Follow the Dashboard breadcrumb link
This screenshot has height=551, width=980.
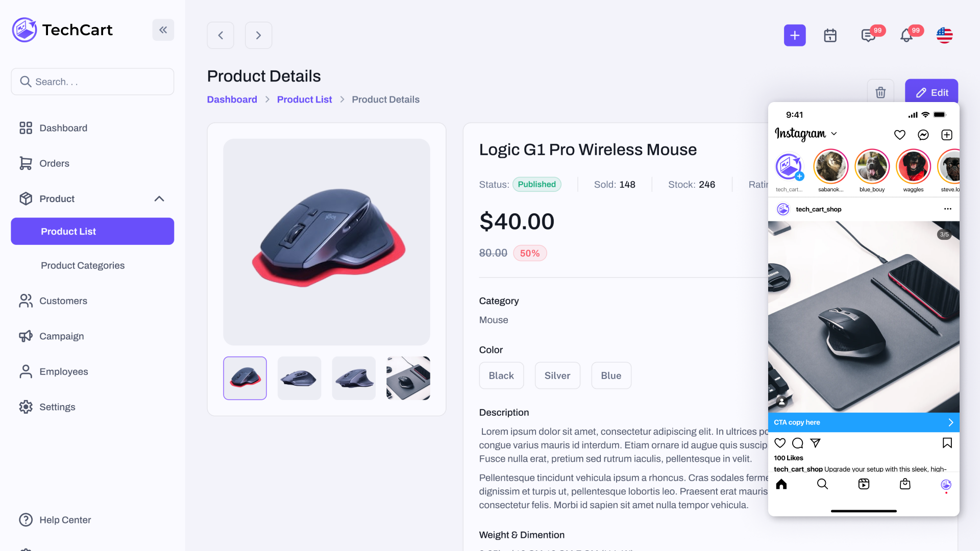pos(232,99)
